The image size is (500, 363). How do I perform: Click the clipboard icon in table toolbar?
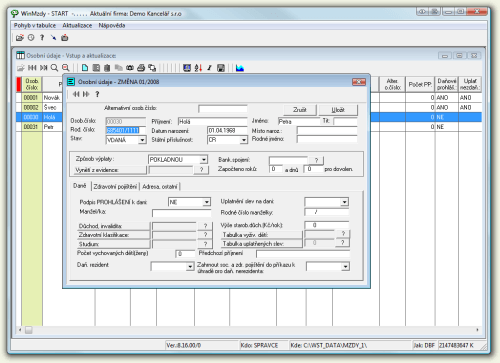coord(107,68)
